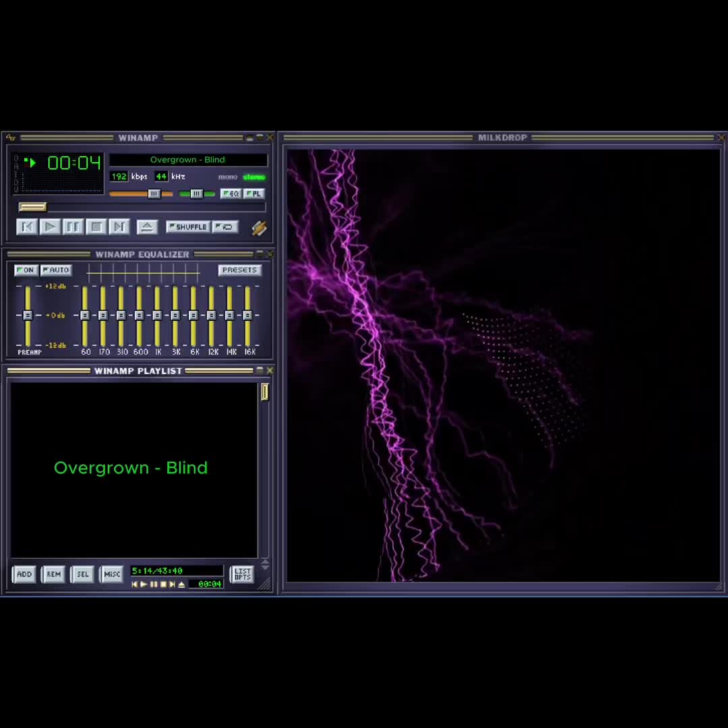This screenshot has height=728, width=728.
Task: Toggle repeat mode button
Action: (225, 227)
